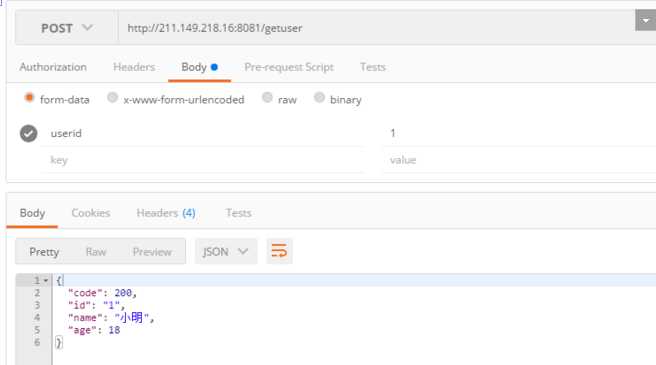Select the request Body tab
This screenshot has width=656, height=365.
pos(199,67)
